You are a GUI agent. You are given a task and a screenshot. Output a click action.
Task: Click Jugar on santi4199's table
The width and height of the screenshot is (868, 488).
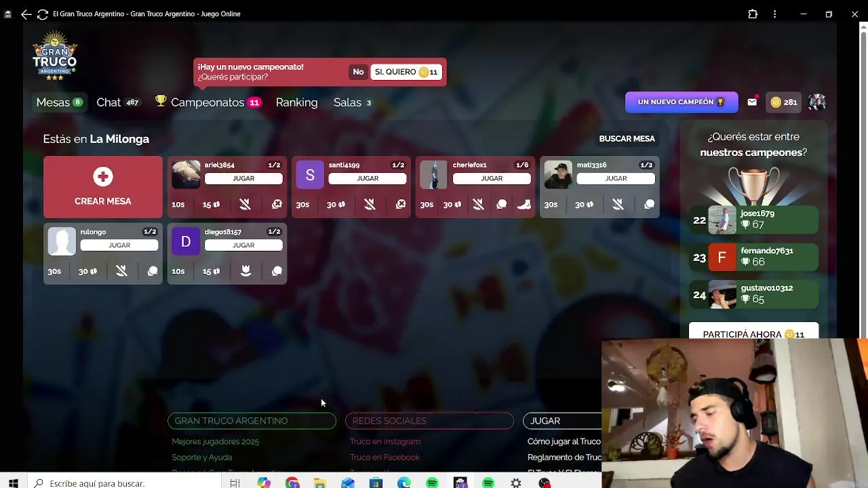tap(368, 178)
